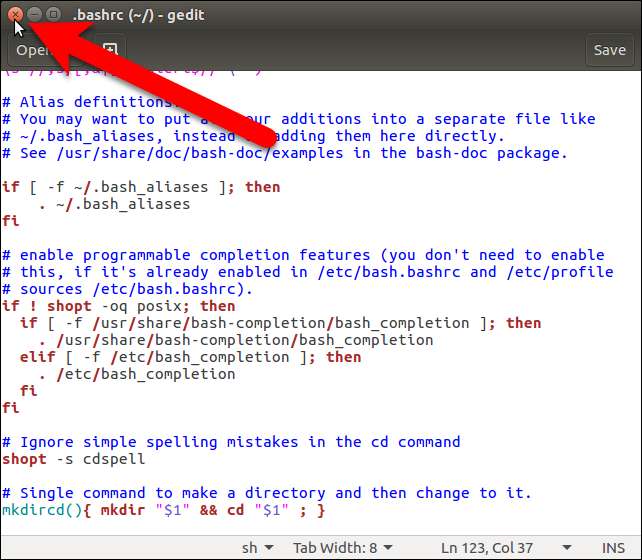Expand the Tab Width: 8 dropdown

click(340, 548)
